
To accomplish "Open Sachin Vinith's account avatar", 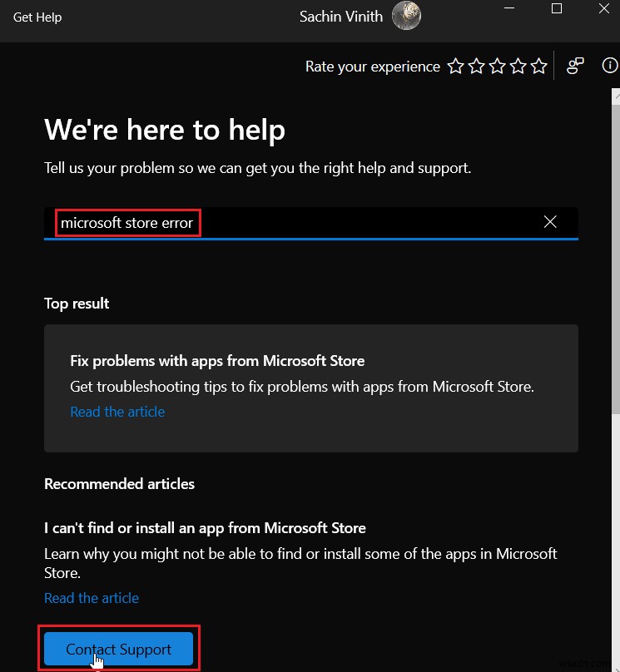I will 406,16.
